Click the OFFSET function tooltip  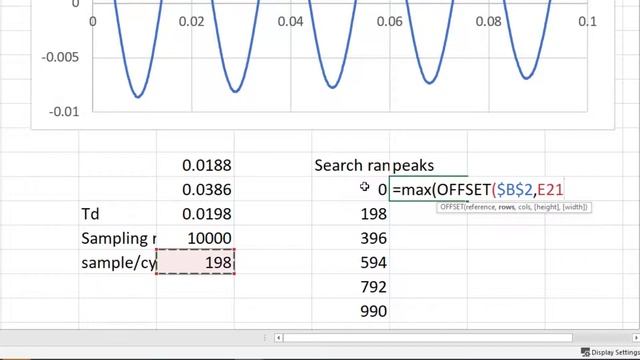514,207
